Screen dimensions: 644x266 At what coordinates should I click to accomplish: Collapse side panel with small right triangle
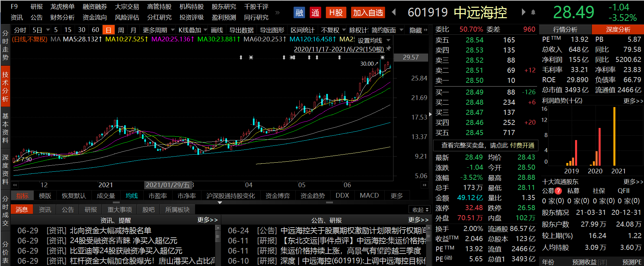[430, 114]
